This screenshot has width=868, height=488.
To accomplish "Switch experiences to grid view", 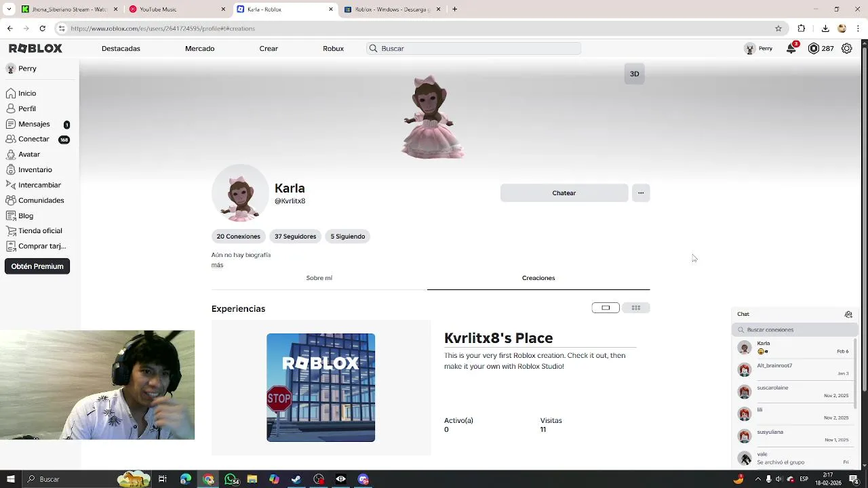I will [636, 308].
